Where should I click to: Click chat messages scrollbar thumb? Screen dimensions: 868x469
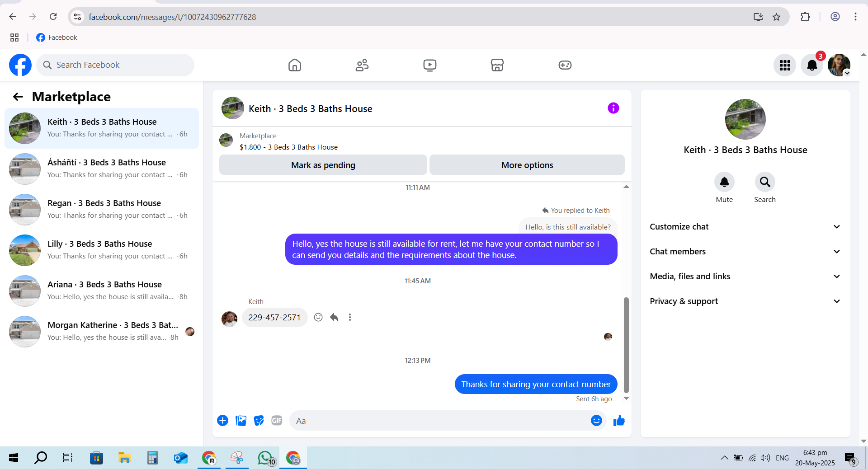coord(626,345)
